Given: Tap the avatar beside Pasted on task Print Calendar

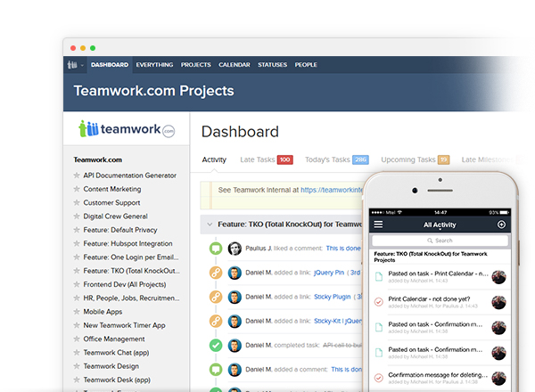Looking at the screenshot, I should 498,277.
